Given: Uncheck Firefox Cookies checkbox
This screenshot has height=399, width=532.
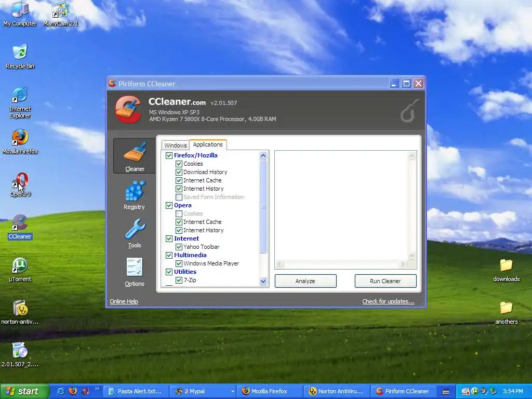Looking at the screenshot, I should click(179, 164).
